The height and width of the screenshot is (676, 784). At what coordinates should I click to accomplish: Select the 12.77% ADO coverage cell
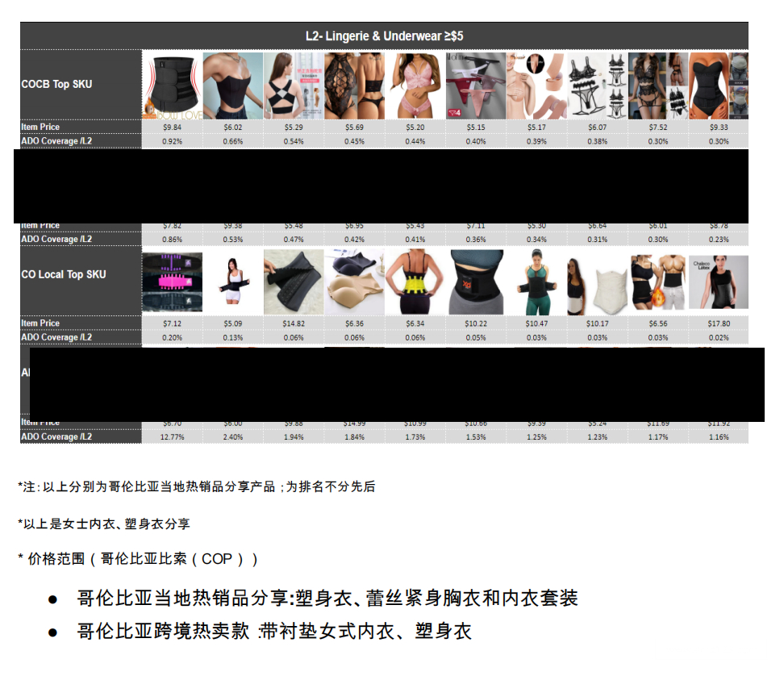[x=172, y=437]
